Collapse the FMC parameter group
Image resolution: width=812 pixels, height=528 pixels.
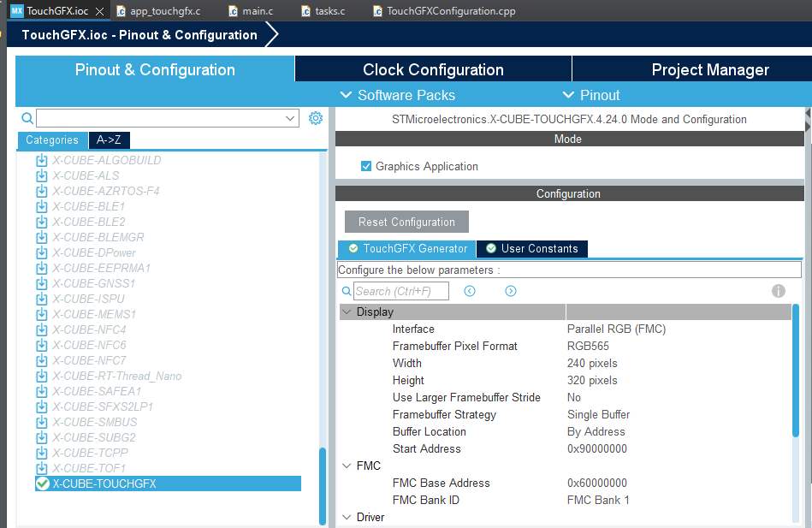point(347,466)
